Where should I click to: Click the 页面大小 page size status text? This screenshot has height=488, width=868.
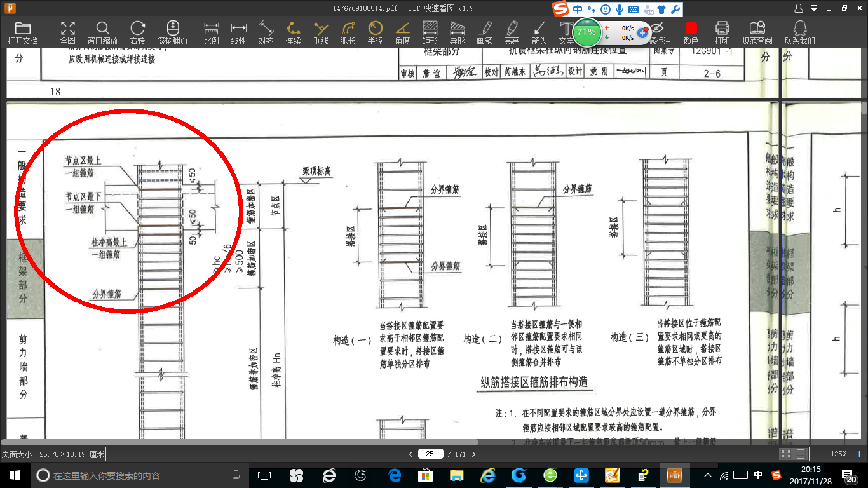(53, 454)
